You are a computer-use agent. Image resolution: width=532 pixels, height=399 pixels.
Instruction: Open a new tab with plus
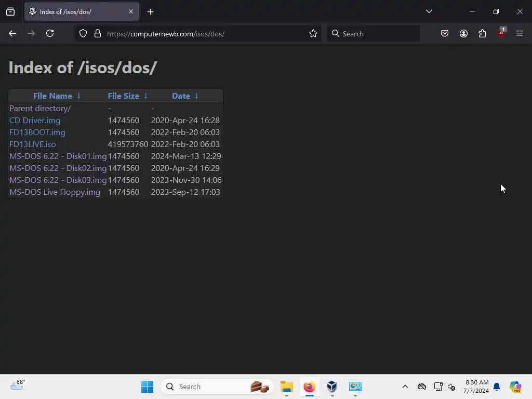pyautogui.click(x=150, y=12)
